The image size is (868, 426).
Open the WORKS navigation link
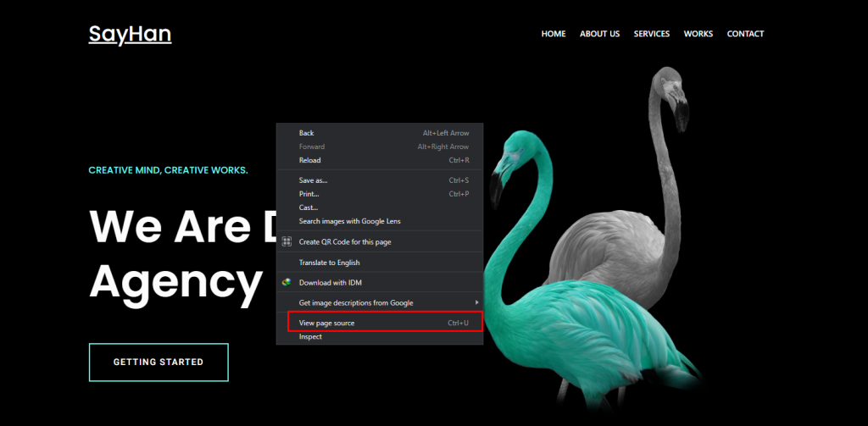698,34
